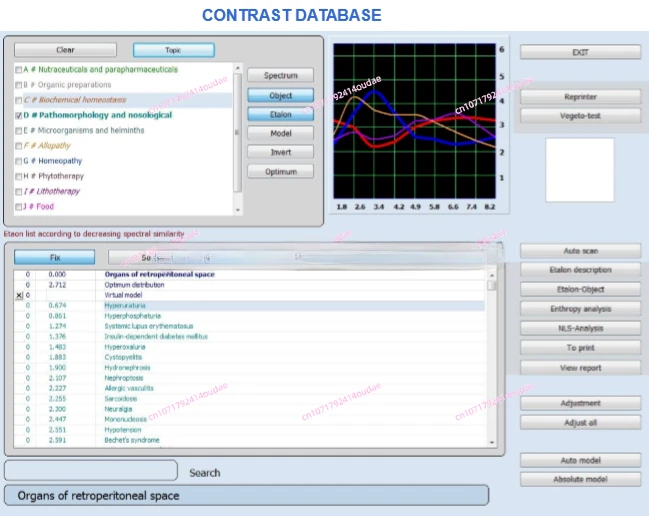The width and height of the screenshot is (649, 516).
Task: Enable the H # Phytotherapy checkbox
Action: [18, 177]
